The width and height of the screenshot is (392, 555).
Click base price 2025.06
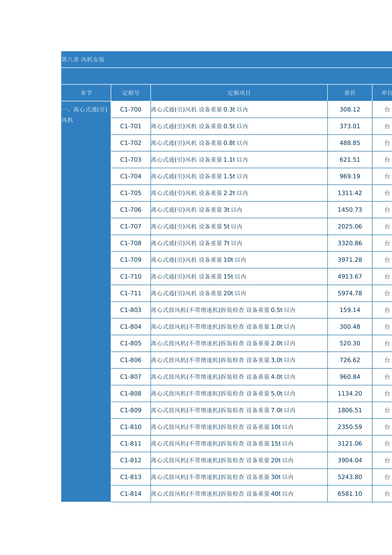pos(350,227)
